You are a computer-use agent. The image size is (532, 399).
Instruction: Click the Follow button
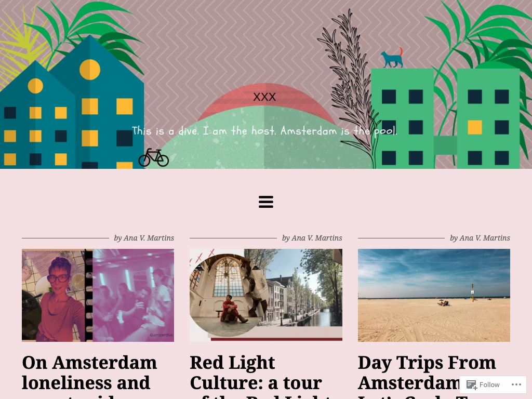pyautogui.click(x=483, y=384)
